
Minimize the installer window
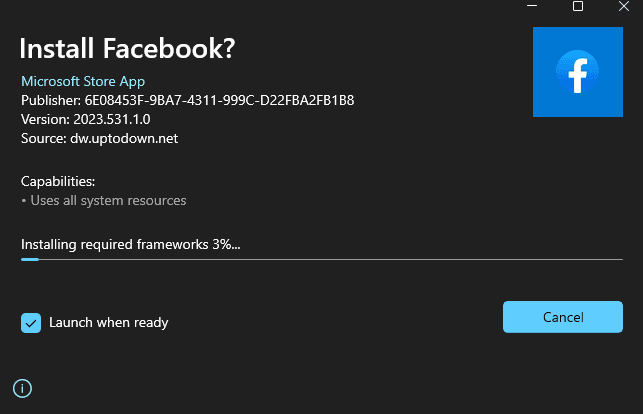tap(530, 7)
